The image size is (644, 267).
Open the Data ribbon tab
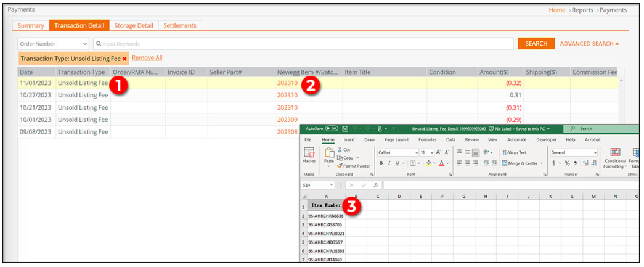(451, 139)
